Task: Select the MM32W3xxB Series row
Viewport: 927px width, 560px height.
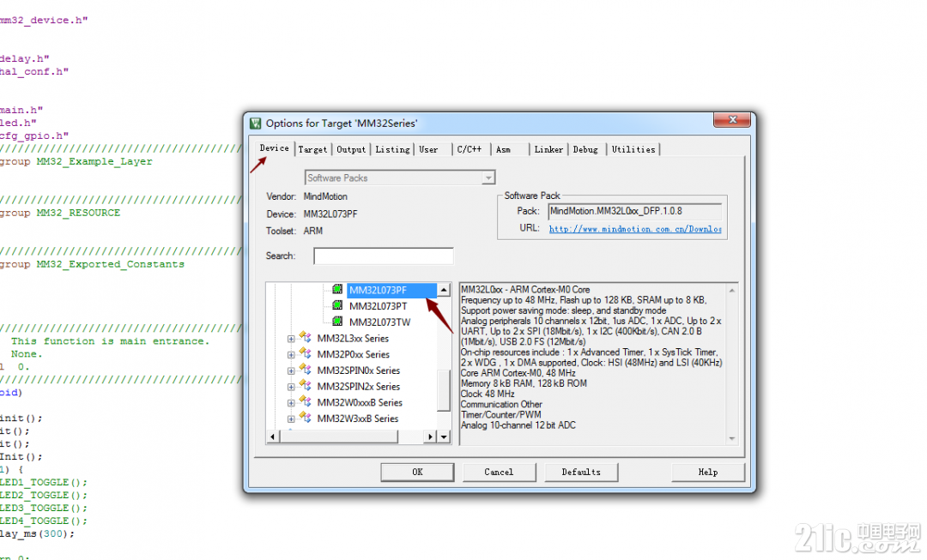Action: click(x=358, y=418)
